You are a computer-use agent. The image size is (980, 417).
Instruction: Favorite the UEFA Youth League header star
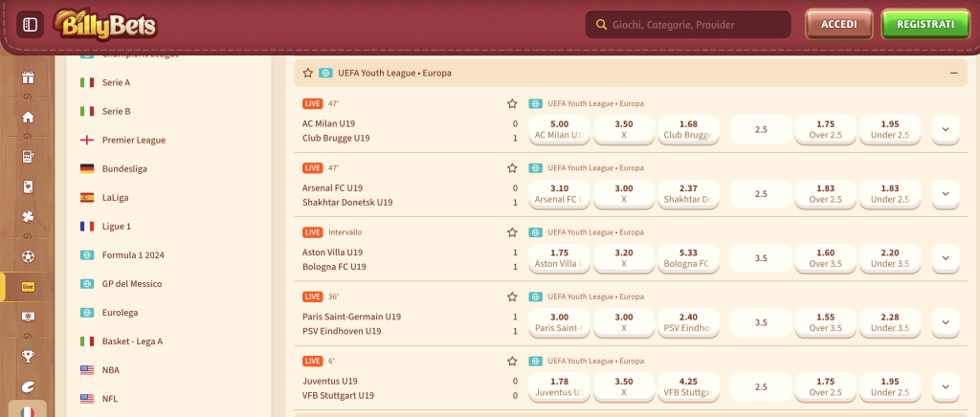tap(307, 73)
